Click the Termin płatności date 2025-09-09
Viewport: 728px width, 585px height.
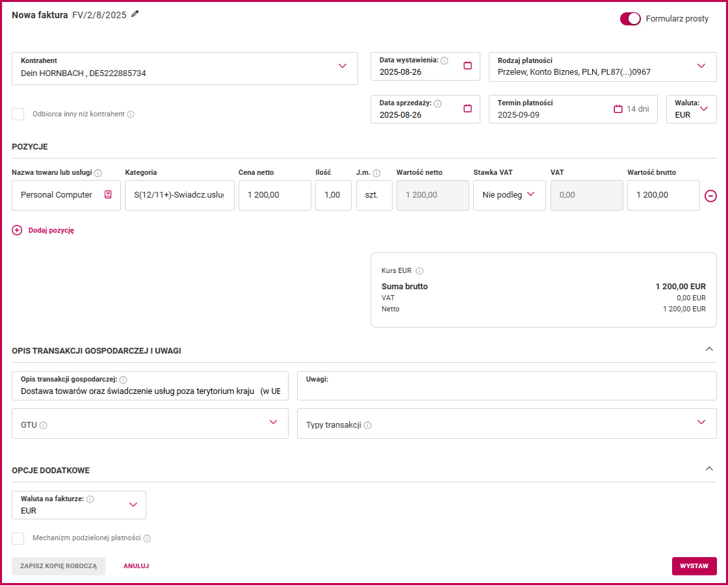tap(519, 115)
